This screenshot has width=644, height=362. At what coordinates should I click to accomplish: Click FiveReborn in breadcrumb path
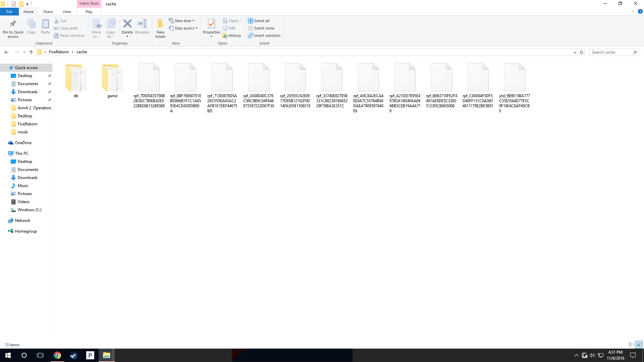pos(59,52)
